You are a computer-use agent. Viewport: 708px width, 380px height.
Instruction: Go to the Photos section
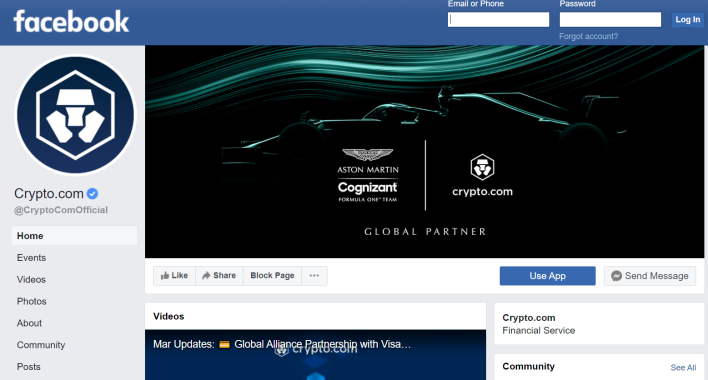click(32, 301)
